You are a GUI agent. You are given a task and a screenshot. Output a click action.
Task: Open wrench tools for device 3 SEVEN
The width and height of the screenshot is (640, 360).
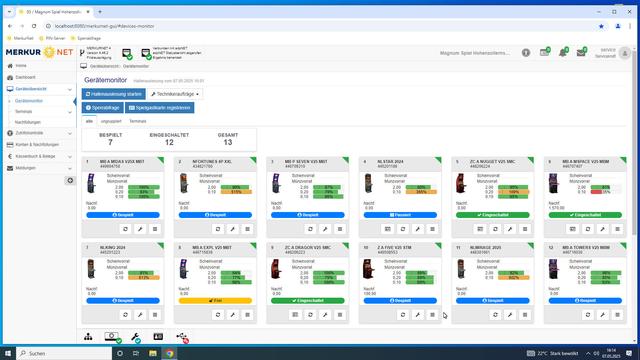[325, 229]
